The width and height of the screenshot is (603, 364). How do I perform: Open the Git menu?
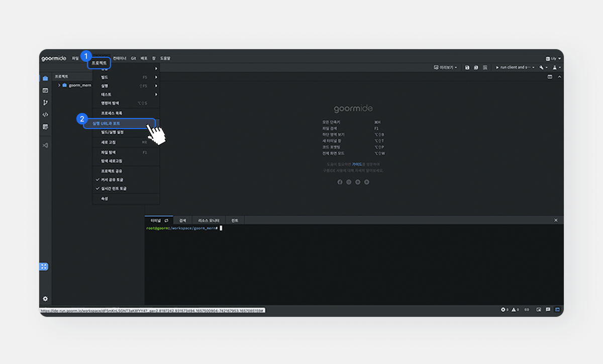[x=134, y=58]
